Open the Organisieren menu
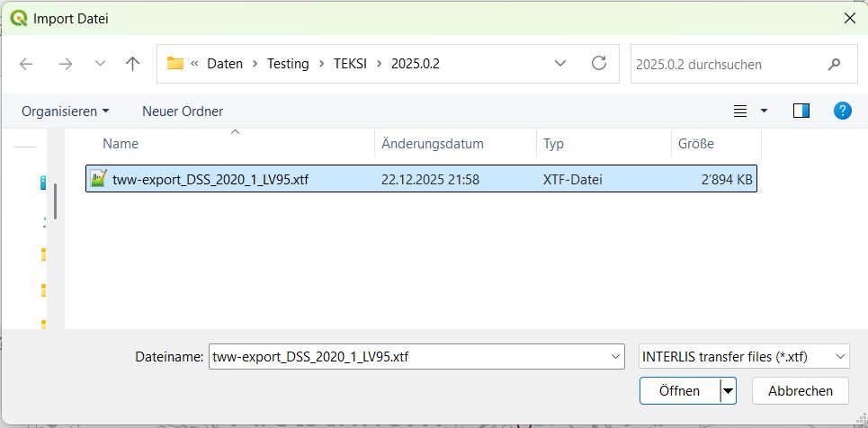The height and width of the screenshot is (428, 868). pos(66,111)
